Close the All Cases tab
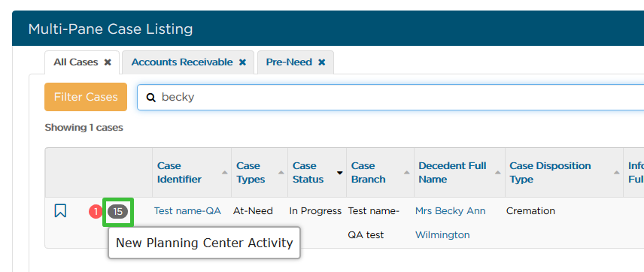644x272 pixels. (x=108, y=62)
